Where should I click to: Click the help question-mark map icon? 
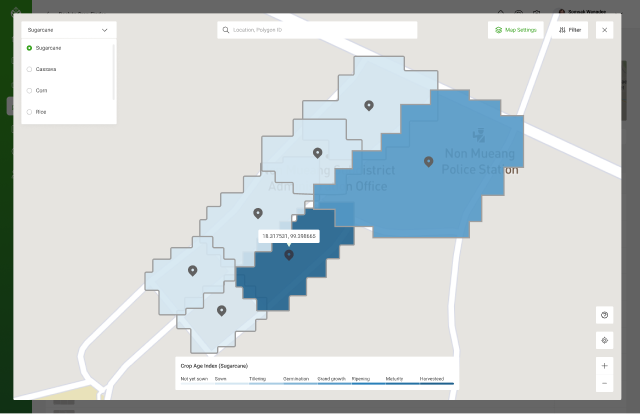click(604, 315)
